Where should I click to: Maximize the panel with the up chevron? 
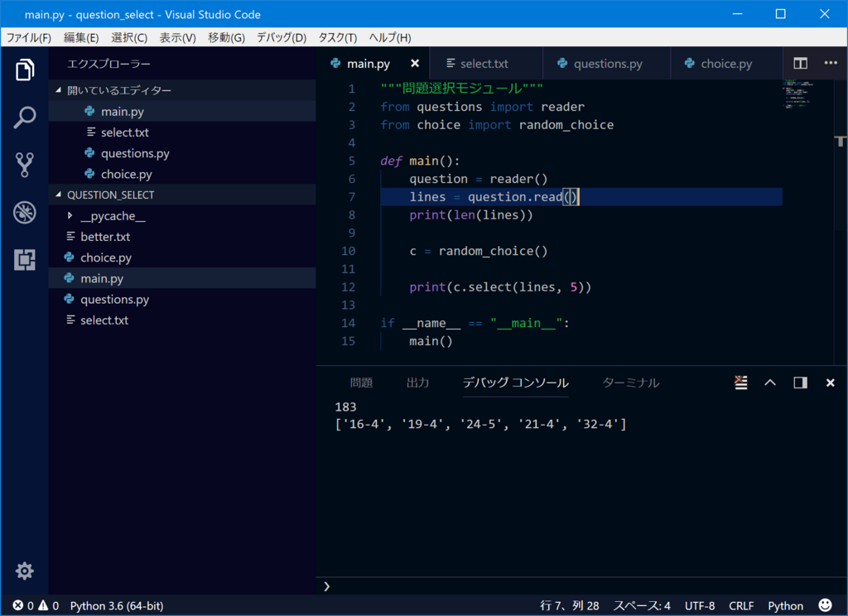[770, 383]
